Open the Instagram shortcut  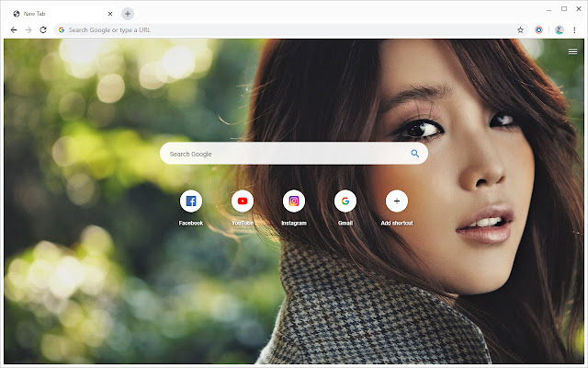coord(294,201)
